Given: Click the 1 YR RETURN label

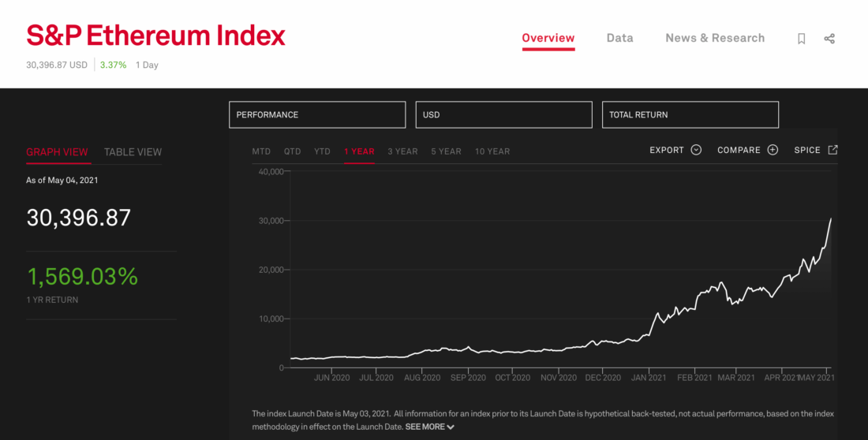Looking at the screenshot, I should click(52, 300).
